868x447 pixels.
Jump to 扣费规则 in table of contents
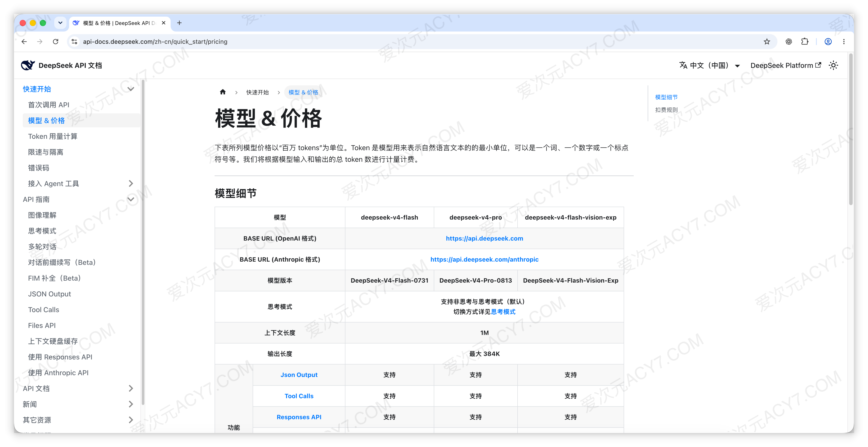[666, 110]
